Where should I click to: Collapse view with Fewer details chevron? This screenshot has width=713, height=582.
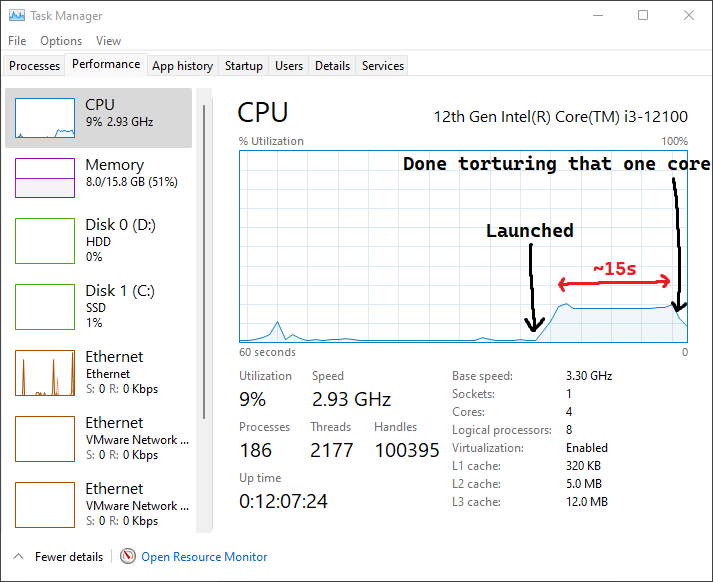pyautogui.click(x=19, y=557)
